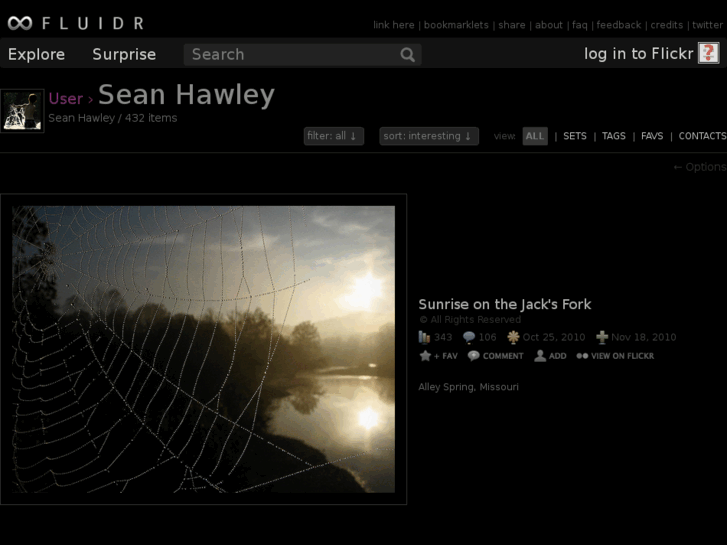The image size is (727, 545).
Task: Open the about link
Action: point(548,25)
